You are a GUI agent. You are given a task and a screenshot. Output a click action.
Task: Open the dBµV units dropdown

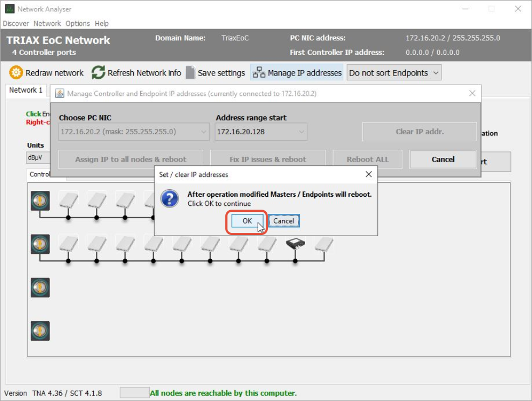(x=38, y=157)
